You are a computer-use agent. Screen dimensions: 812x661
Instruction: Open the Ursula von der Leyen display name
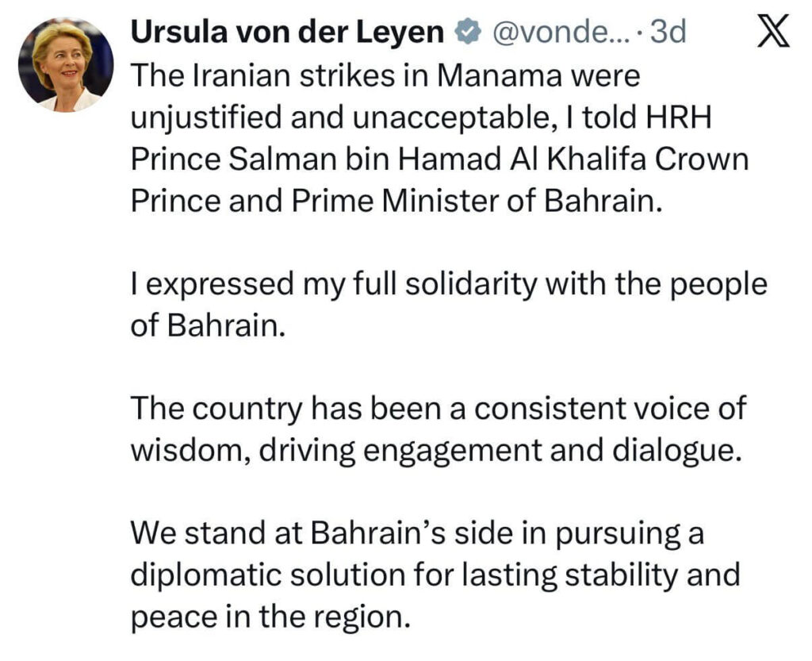click(x=286, y=33)
